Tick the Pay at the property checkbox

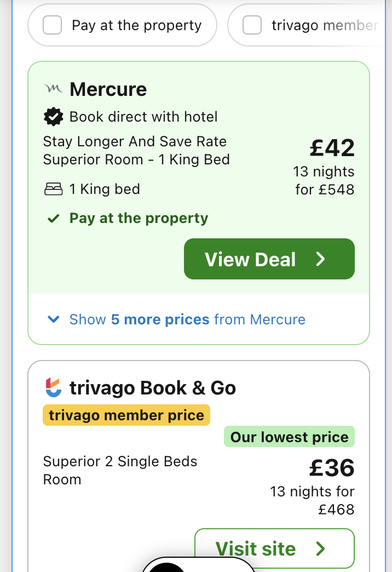coord(53,25)
